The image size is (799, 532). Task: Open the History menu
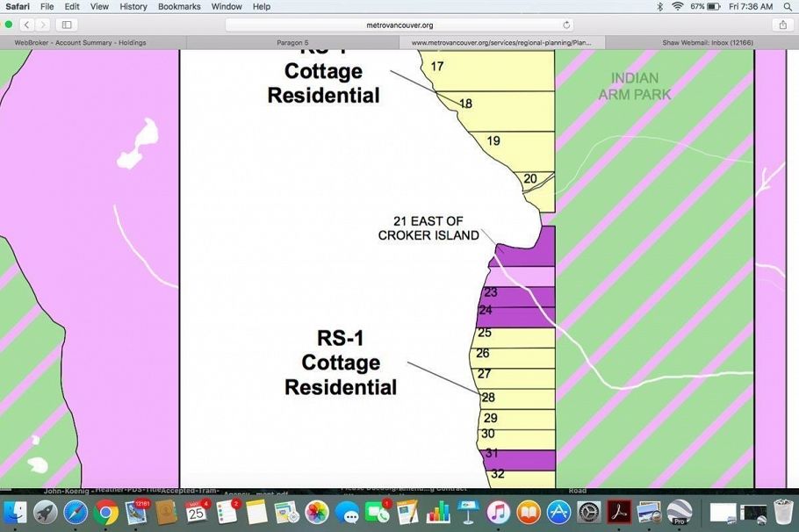click(133, 6)
